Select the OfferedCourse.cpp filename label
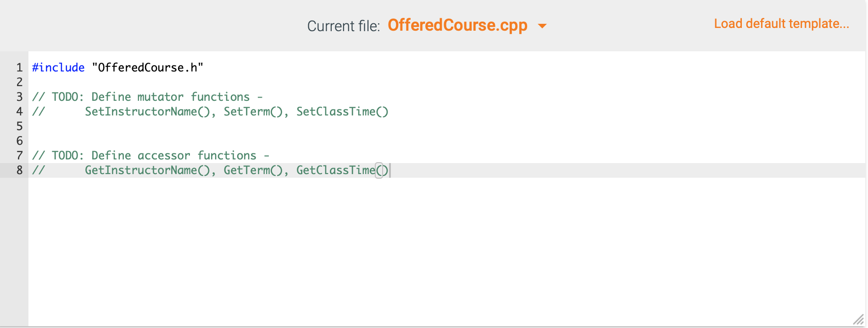Viewport: 868px width, 328px height. [458, 26]
